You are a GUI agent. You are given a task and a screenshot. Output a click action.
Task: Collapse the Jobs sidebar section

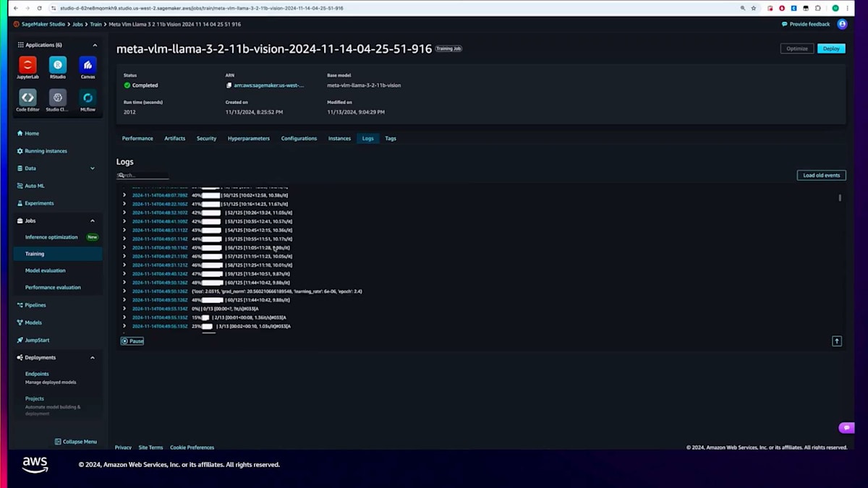pyautogui.click(x=93, y=221)
